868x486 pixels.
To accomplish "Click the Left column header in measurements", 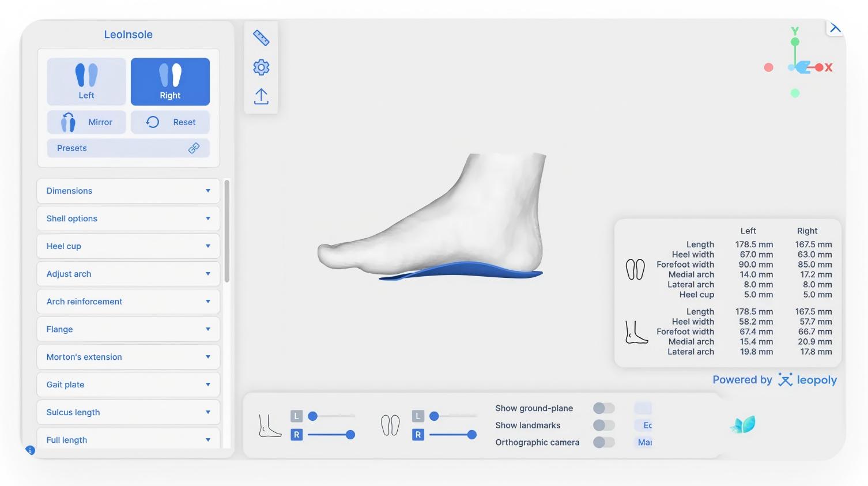I will [x=748, y=231].
